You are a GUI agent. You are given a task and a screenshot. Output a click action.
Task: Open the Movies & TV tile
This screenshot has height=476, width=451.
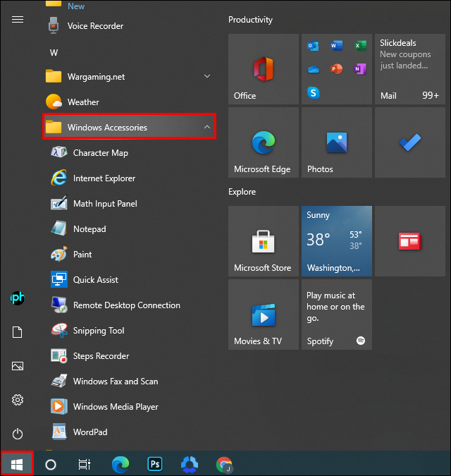(x=264, y=315)
